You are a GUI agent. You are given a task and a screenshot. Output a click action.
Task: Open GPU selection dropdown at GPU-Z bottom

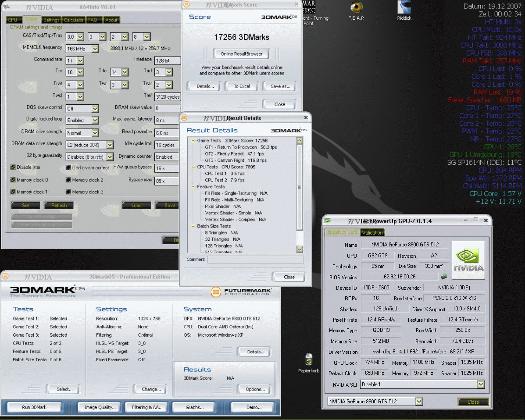[419, 401]
